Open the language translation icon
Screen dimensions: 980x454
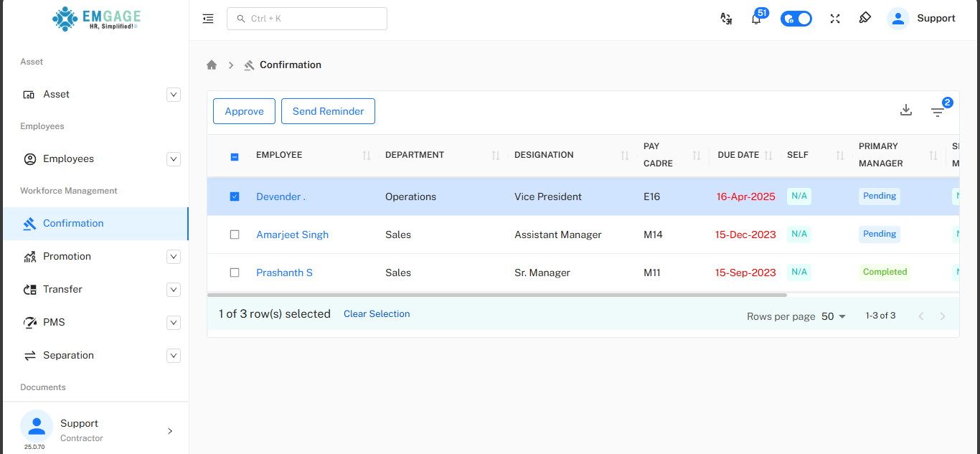pyautogui.click(x=726, y=19)
